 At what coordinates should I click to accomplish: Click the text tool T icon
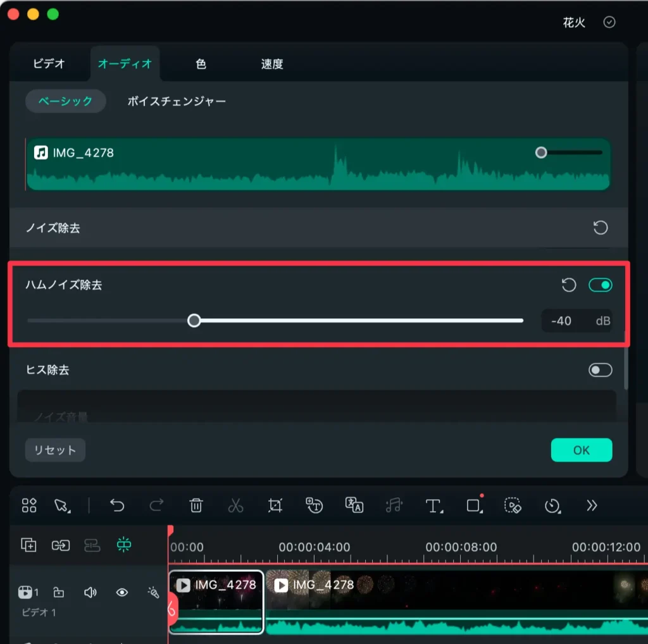coord(433,505)
